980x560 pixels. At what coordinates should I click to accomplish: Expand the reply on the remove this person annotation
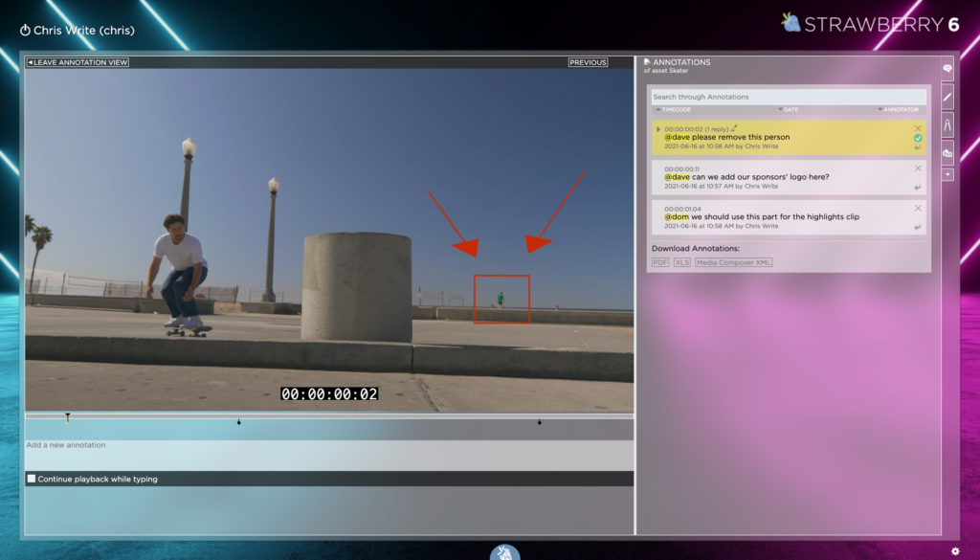[x=658, y=127]
